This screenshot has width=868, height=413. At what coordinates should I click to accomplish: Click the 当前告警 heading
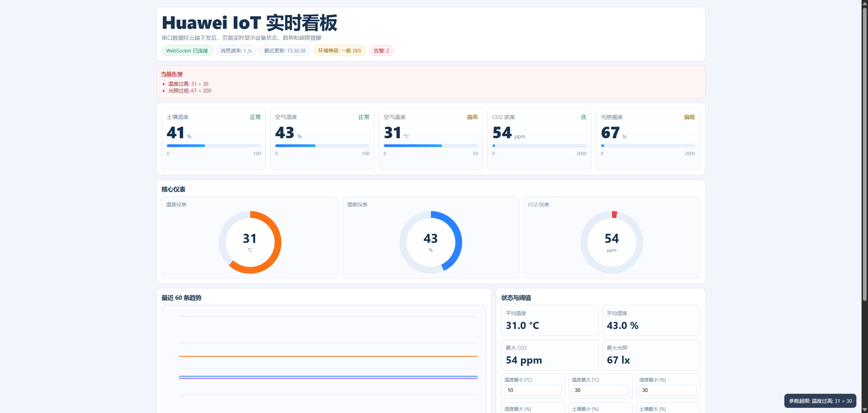click(172, 74)
